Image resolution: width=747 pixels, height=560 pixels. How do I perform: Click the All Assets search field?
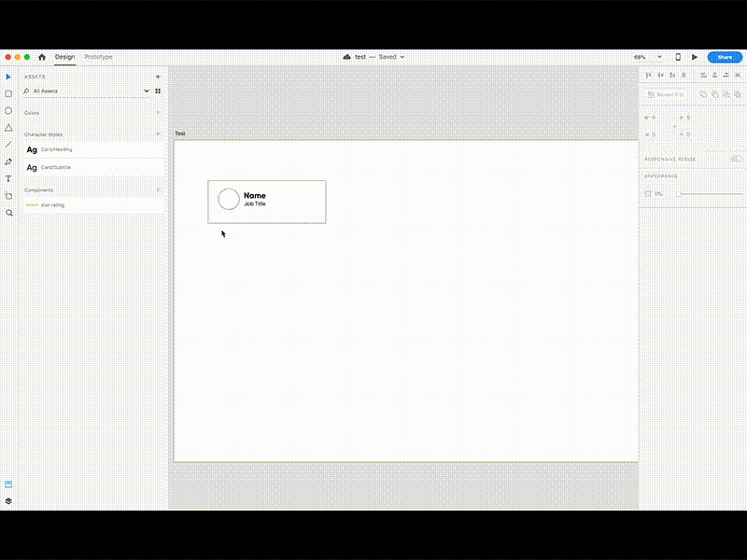click(86, 91)
